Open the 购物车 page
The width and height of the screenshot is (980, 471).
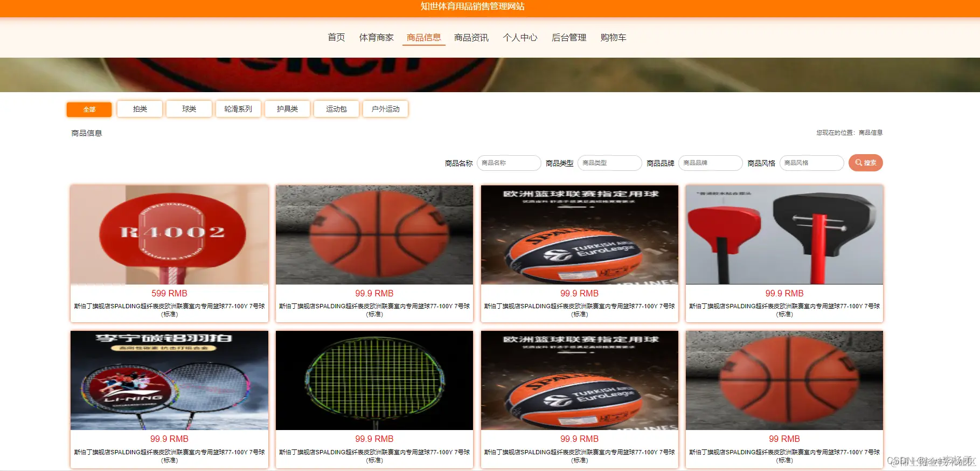tap(613, 38)
